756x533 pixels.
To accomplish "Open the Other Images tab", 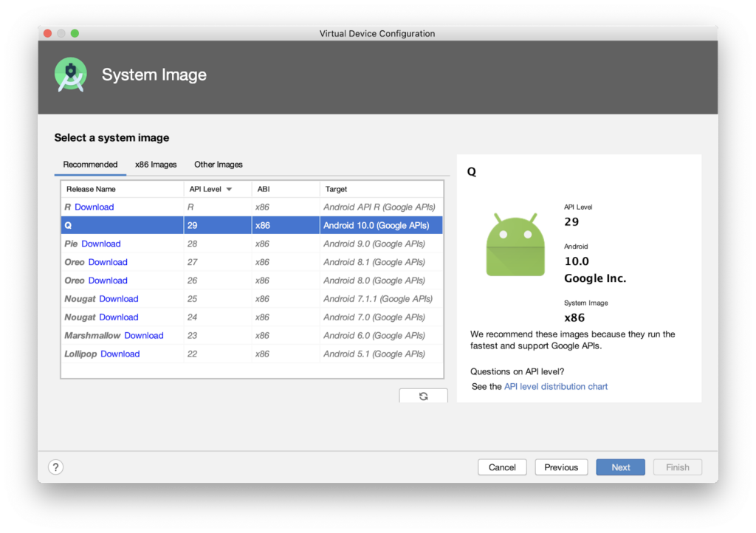I will click(219, 165).
